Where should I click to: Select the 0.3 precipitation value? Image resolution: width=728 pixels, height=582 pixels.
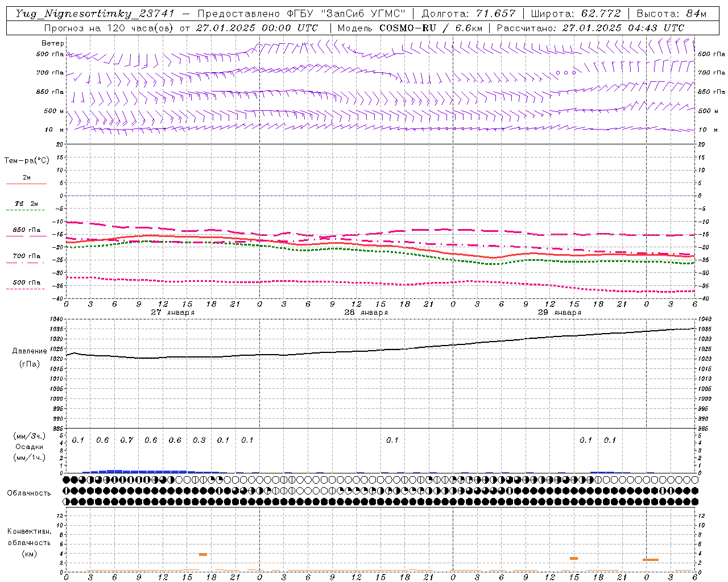(x=199, y=440)
